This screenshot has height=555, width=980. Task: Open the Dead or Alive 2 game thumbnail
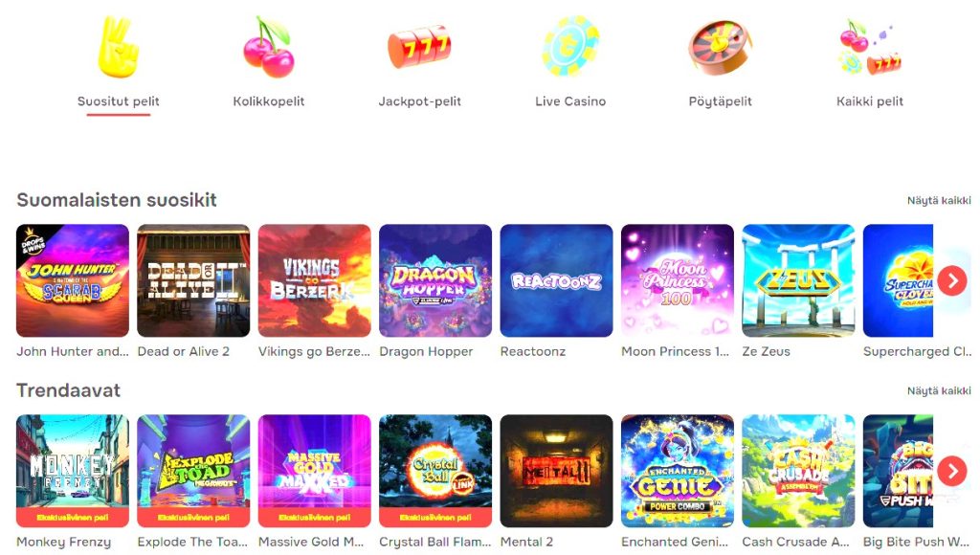[193, 280]
